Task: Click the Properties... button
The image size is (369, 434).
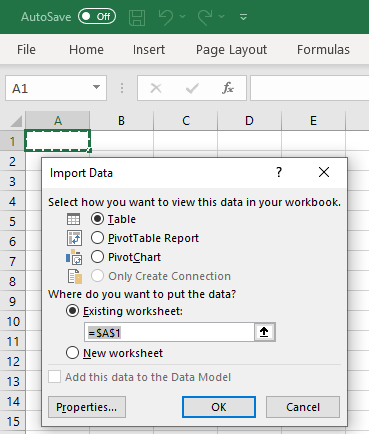Action: click(x=87, y=407)
